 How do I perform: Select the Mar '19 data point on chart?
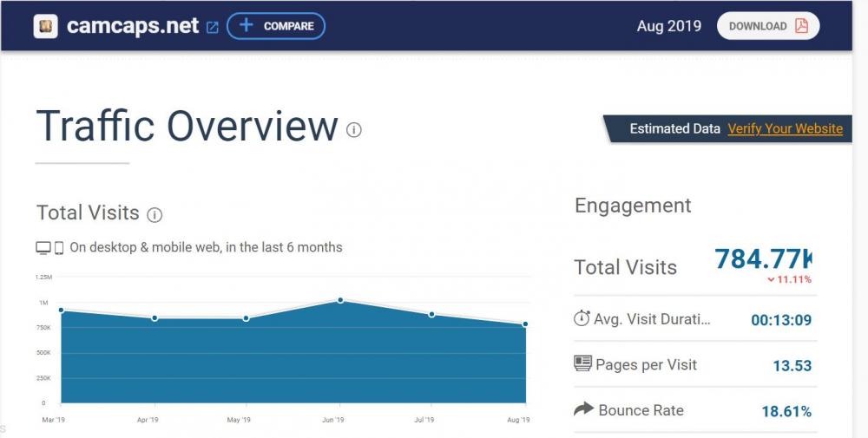pyautogui.click(x=61, y=310)
